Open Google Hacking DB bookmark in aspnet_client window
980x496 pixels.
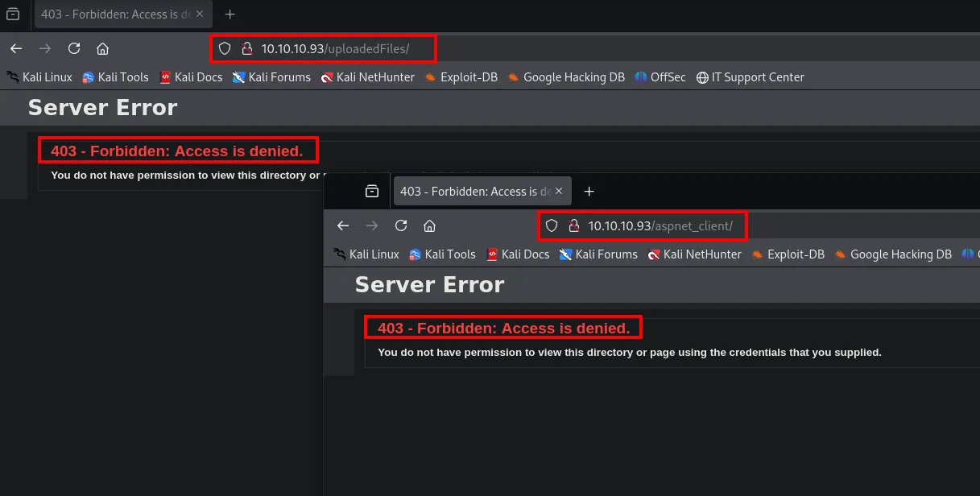click(x=893, y=254)
